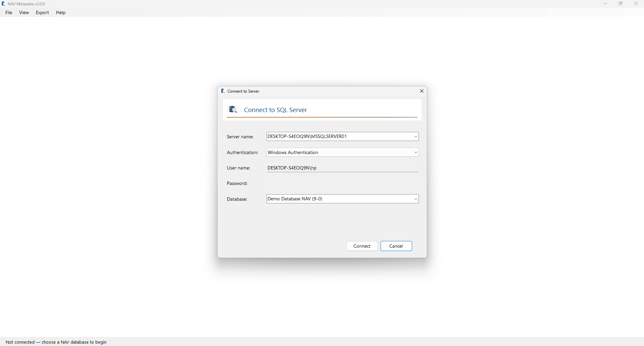This screenshot has height=346, width=644.
Task: Expand the Authentication dropdown arrow
Action: [x=415, y=152]
